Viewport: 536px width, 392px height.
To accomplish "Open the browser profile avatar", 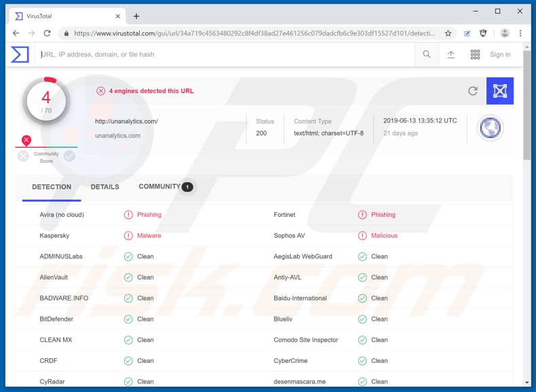I will pos(505,33).
